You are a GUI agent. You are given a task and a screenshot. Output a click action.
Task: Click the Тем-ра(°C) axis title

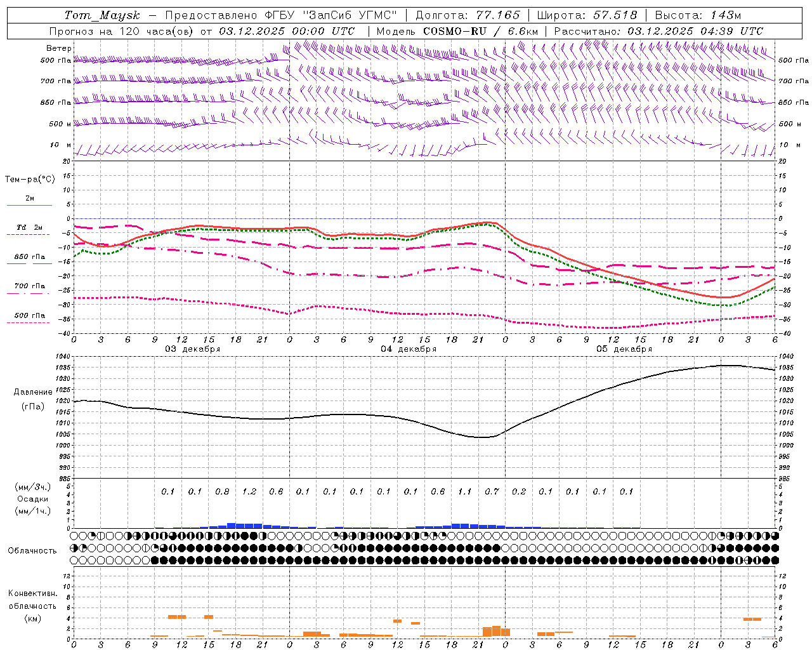click(30, 179)
